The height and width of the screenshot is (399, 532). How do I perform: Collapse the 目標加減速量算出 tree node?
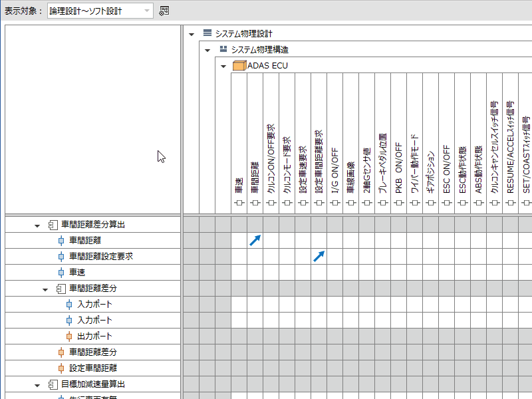[x=37, y=384]
